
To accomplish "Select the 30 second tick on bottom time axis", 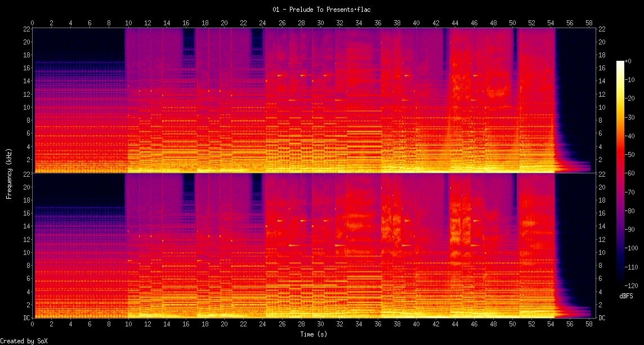I will coord(320,325).
